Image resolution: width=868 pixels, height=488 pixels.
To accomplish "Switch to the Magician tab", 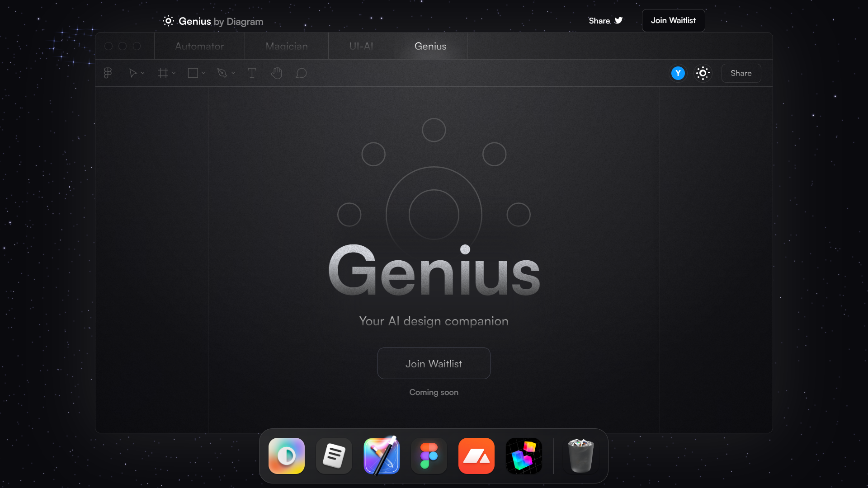I will (287, 46).
